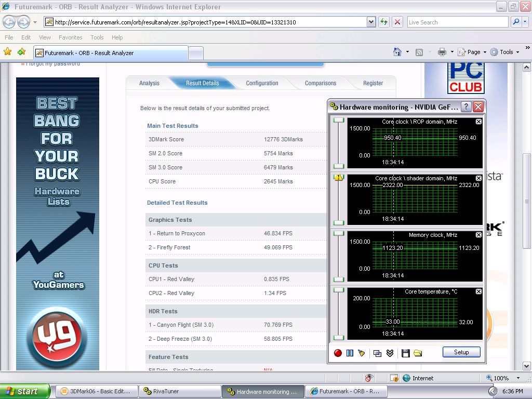Open the Windows Start menu

(25, 391)
